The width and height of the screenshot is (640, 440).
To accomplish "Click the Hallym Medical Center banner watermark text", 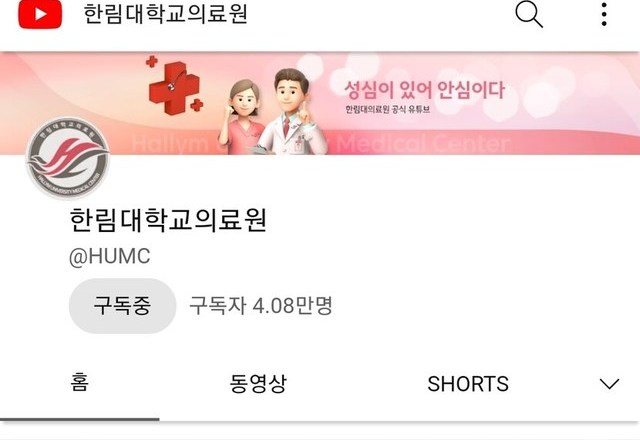I will click(320, 144).
